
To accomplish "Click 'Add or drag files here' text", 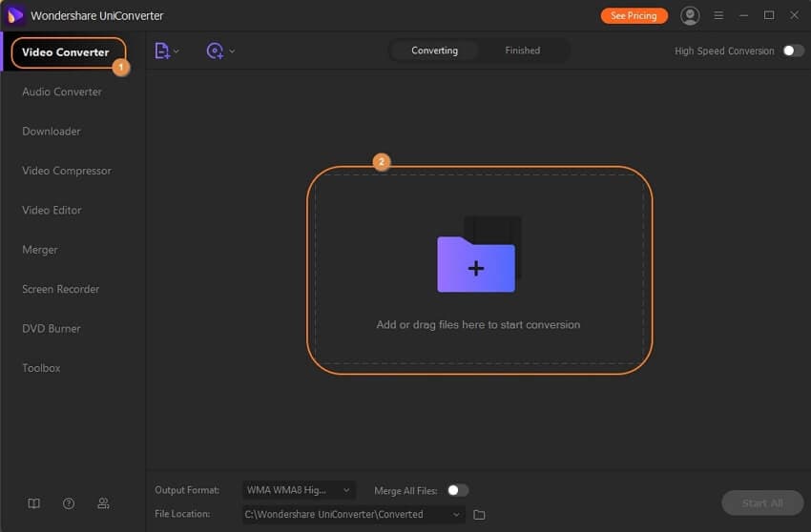I will pyautogui.click(x=478, y=325).
